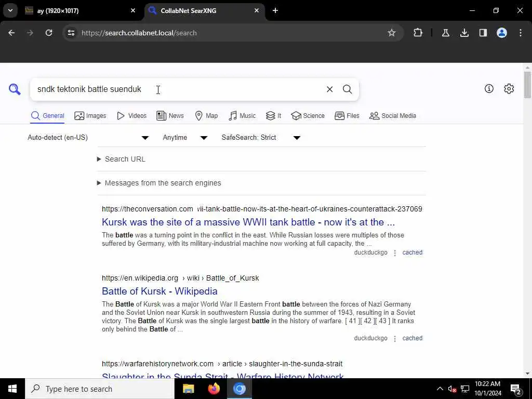532x399 pixels.
Task: Open a new browser tab
Action: click(275, 10)
